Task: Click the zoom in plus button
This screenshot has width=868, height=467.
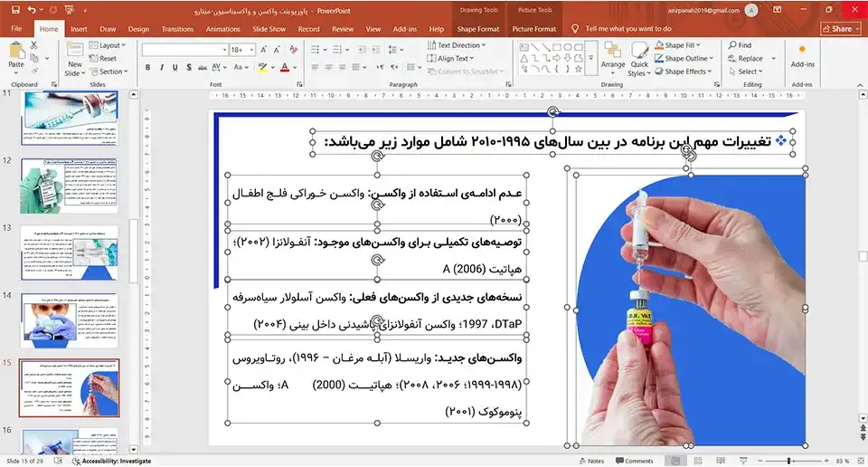Action: tap(826, 461)
